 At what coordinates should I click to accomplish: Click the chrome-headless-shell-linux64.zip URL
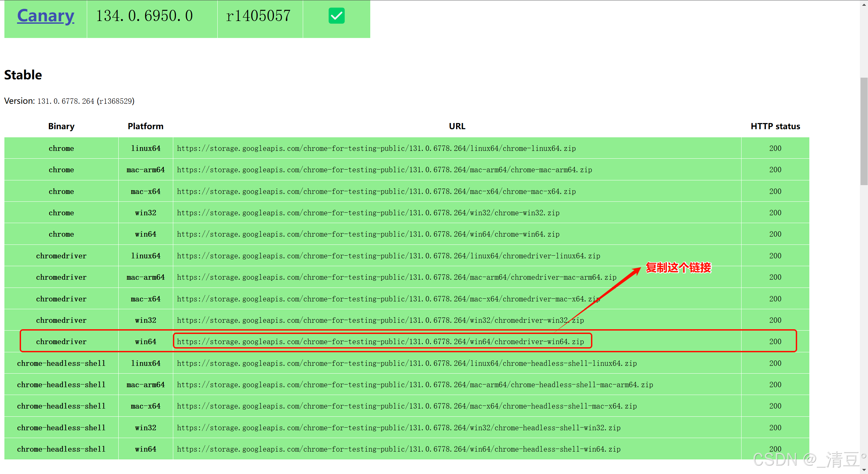click(x=407, y=363)
